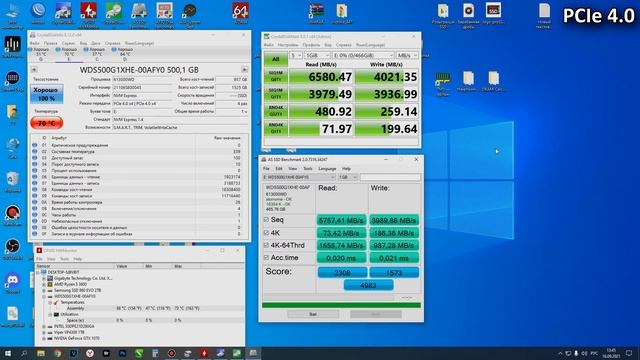Open the Профиль menu in CrystalDiskMark

click(311, 45)
